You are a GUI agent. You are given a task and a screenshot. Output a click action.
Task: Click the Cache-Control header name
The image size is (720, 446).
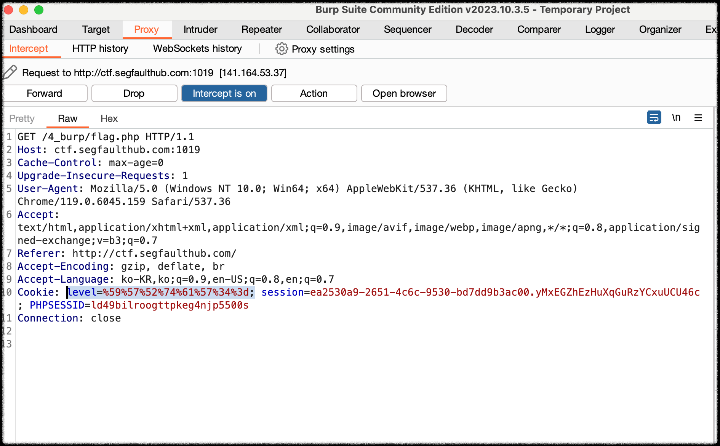(57, 163)
